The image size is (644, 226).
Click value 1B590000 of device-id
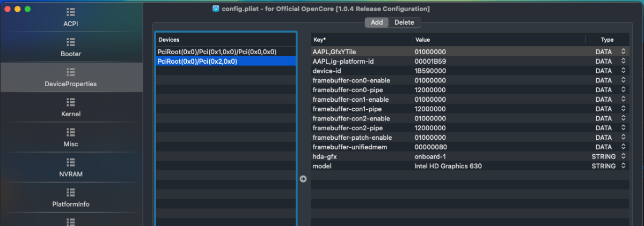[430, 71]
